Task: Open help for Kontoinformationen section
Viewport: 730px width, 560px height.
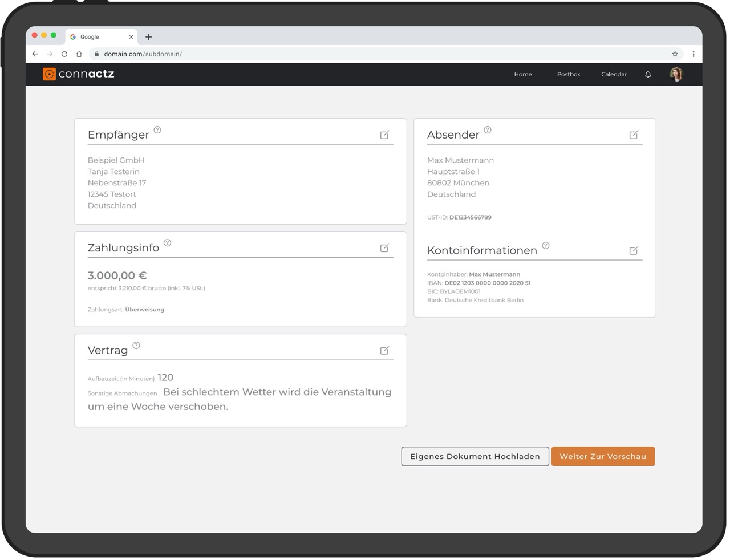Action: pyautogui.click(x=546, y=245)
